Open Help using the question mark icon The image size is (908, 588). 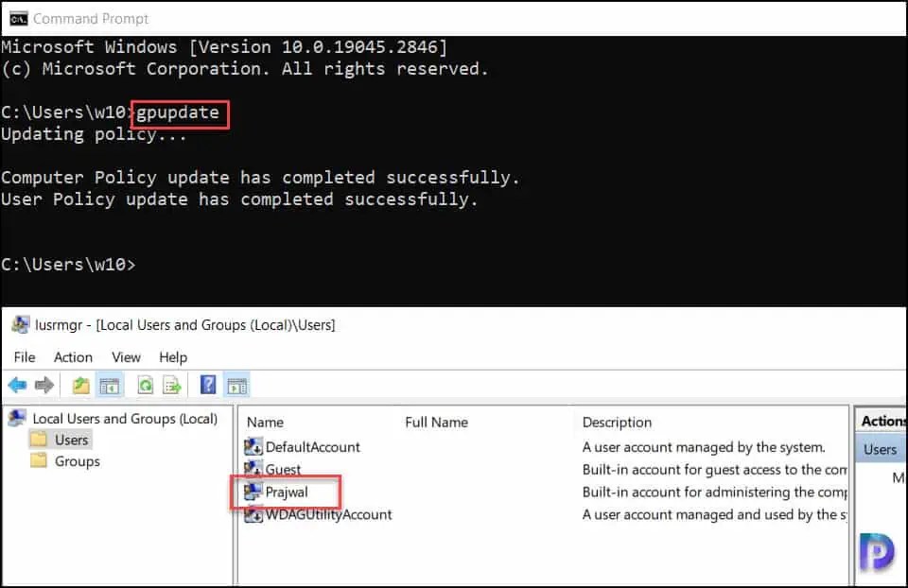[x=207, y=385]
